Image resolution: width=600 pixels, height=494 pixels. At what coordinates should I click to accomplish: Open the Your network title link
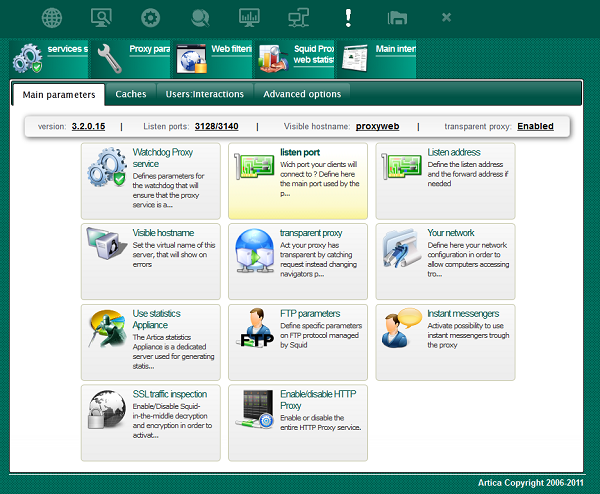[451, 233]
